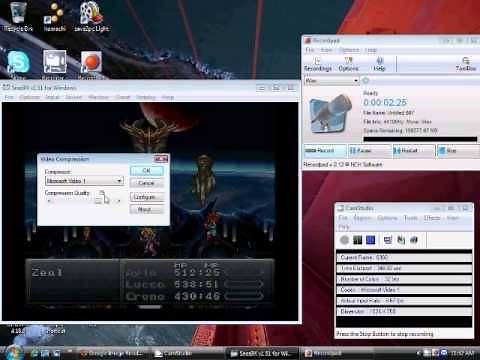Open the Input menu in Snes9X
480x360 pixels.
coord(52,97)
